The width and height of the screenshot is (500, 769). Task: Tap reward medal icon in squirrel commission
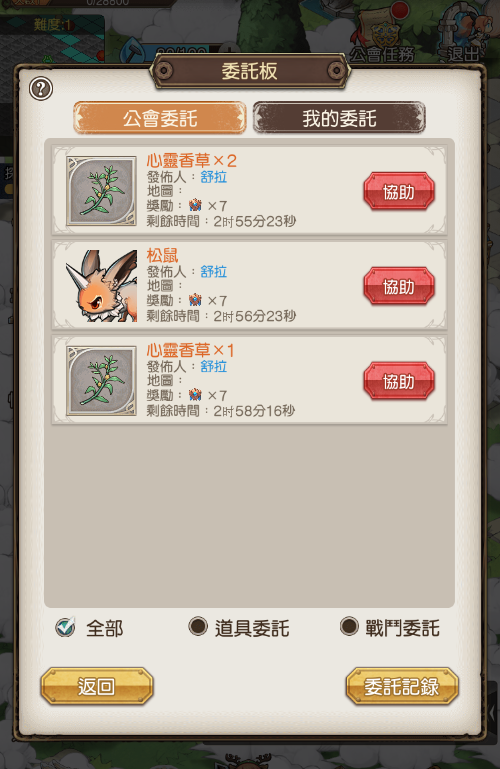[195, 300]
